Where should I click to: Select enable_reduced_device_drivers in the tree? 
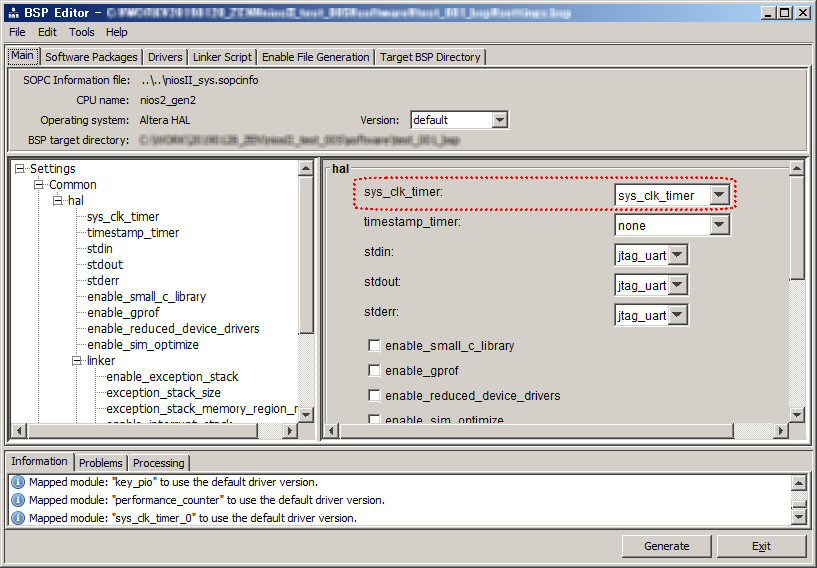coord(173,329)
